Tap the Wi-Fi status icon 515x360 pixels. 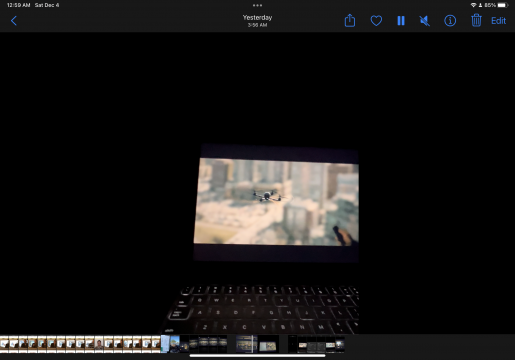(x=473, y=5)
